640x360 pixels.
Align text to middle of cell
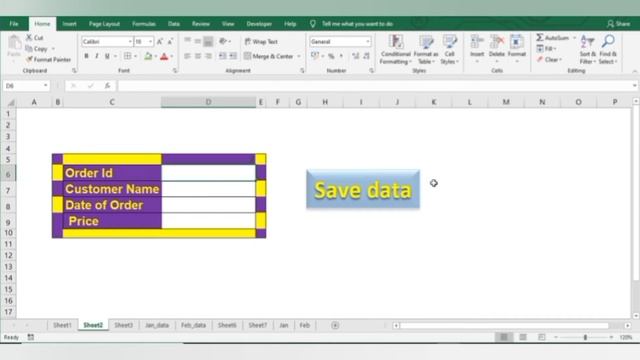click(198, 41)
